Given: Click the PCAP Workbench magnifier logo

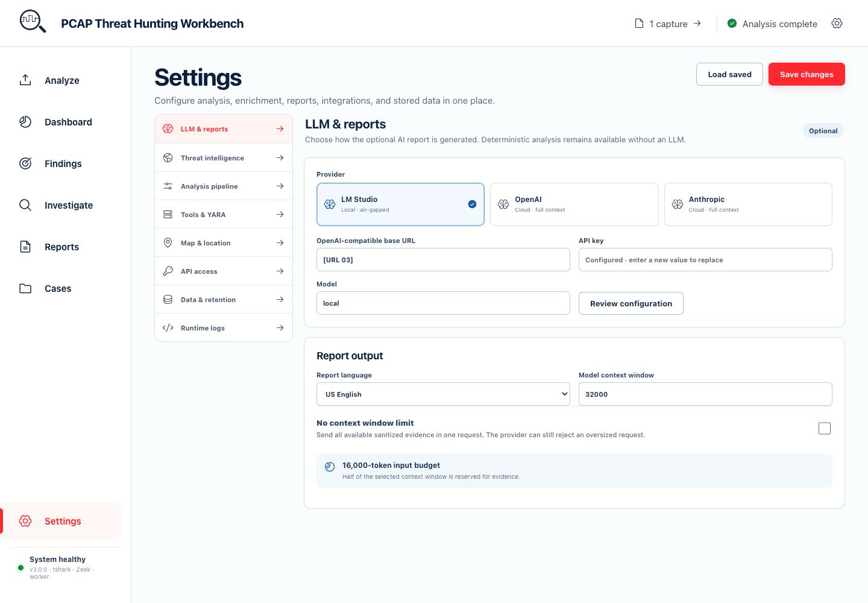Looking at the screenshot, I should (x=33, y=22).
